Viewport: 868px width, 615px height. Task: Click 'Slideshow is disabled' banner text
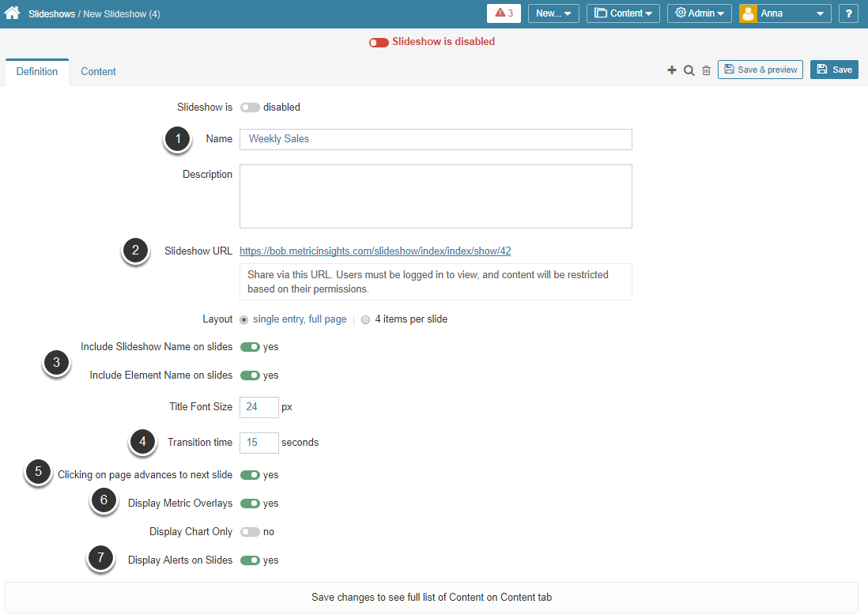click(x=443, y=42)
